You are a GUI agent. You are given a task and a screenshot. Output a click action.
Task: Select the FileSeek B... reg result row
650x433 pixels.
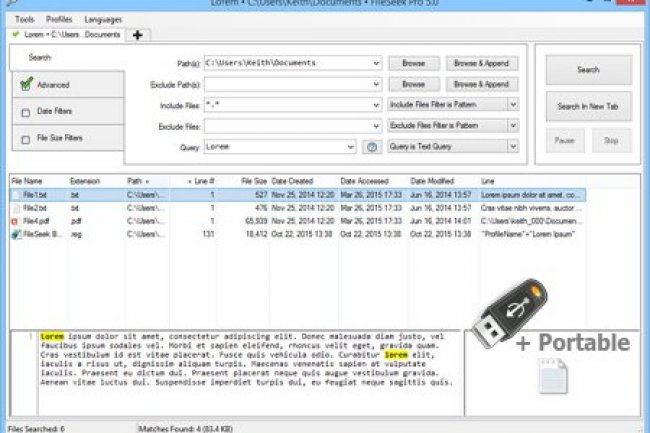[298, 235]
